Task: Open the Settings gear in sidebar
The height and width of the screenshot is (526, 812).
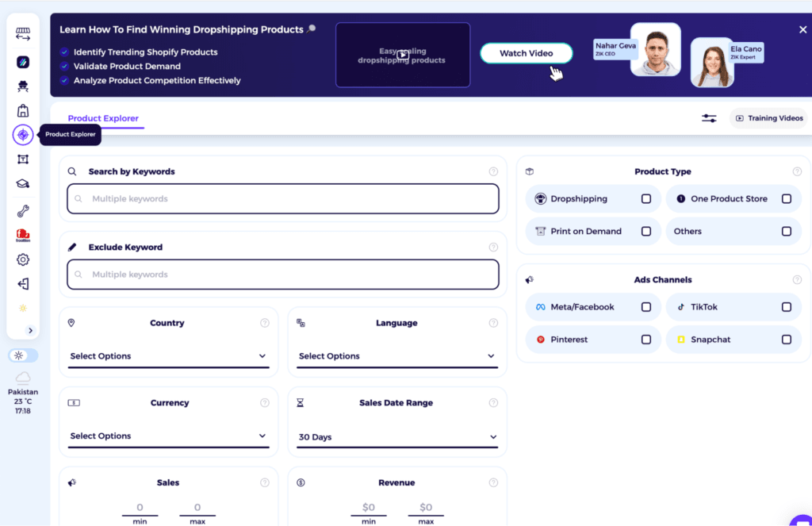Action: [22, 259]
